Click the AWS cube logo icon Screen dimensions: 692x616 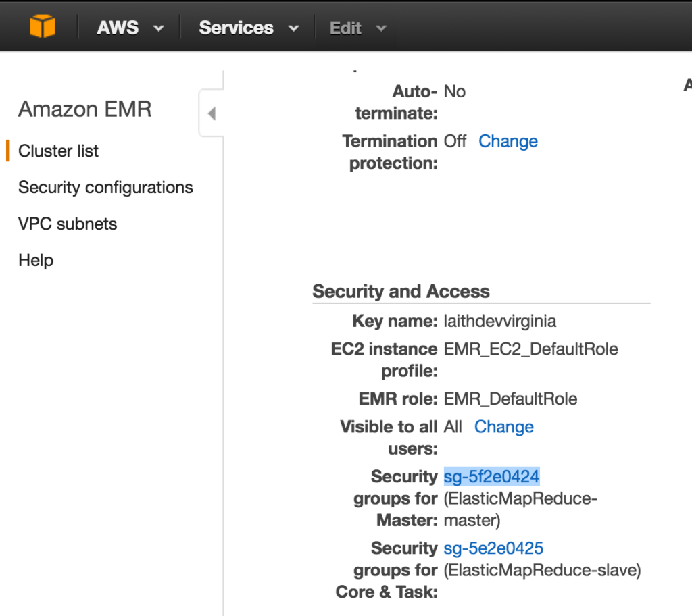click(x=43, y=26)
